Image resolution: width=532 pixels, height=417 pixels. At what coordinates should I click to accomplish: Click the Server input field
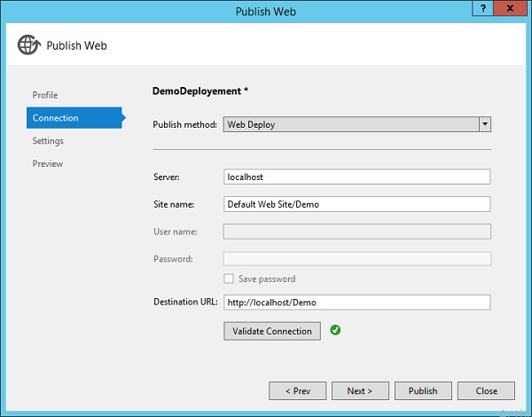coord(356,177)
